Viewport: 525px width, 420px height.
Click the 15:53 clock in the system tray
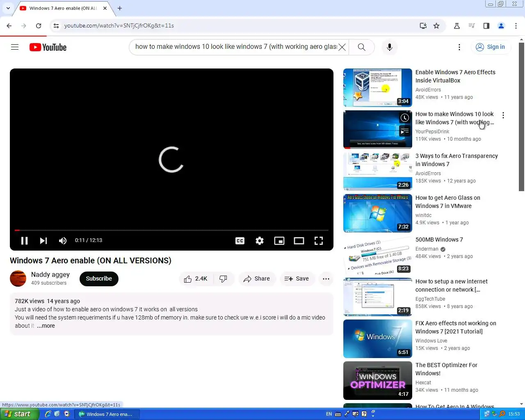click(x=514, y=414)
